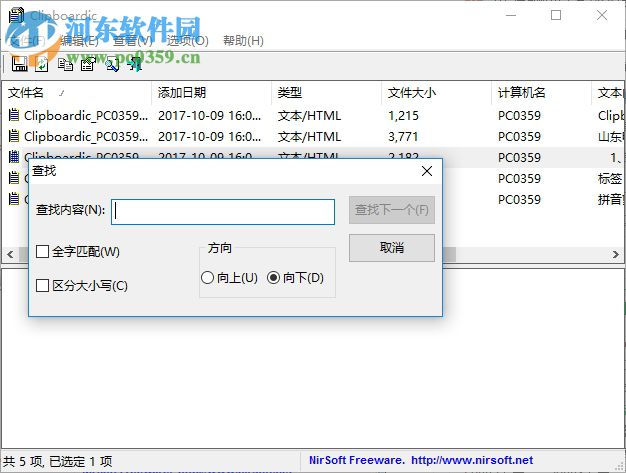Image resolution: width=626 pixels, height=473 pixels.
Task: Open the 帮助(H) menu
Action: coord(243,40)
